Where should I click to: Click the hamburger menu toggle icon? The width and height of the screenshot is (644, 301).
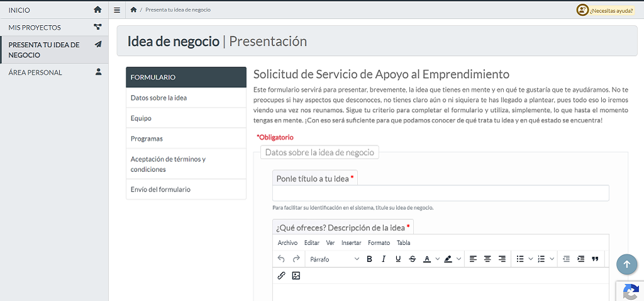117,10
